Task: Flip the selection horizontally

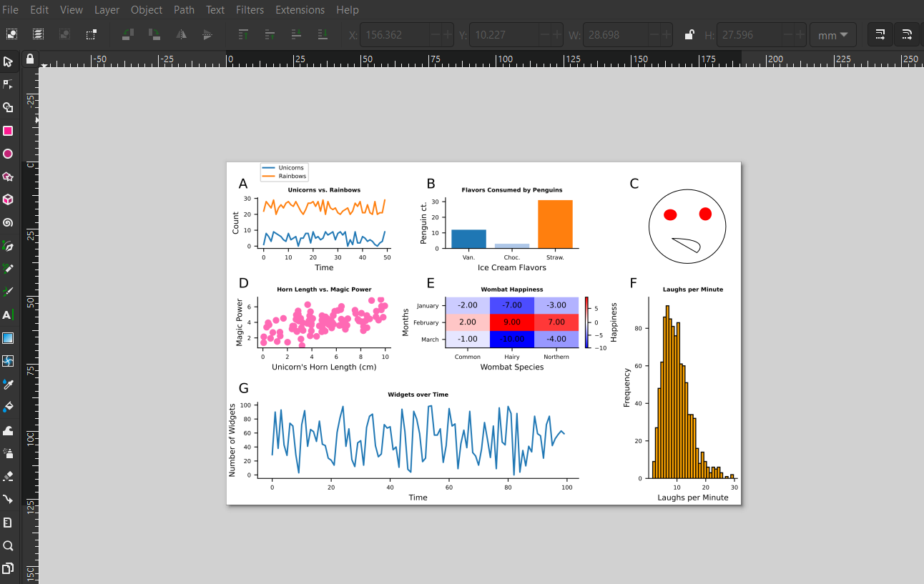Action: 182,34
